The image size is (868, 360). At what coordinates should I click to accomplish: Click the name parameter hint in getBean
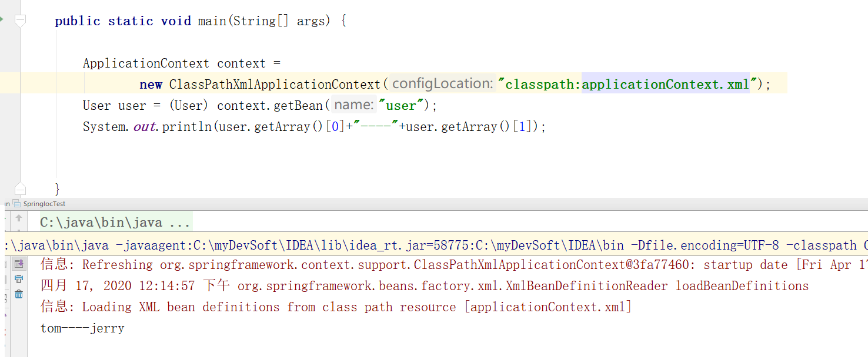[x=354, y=105]
